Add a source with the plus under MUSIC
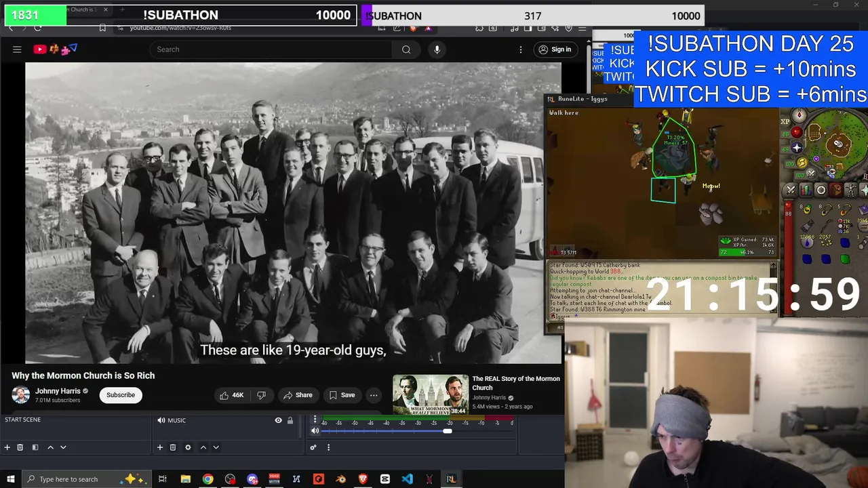Image resolution: width=868 pixels, height=488 pixels. (160, 447)
